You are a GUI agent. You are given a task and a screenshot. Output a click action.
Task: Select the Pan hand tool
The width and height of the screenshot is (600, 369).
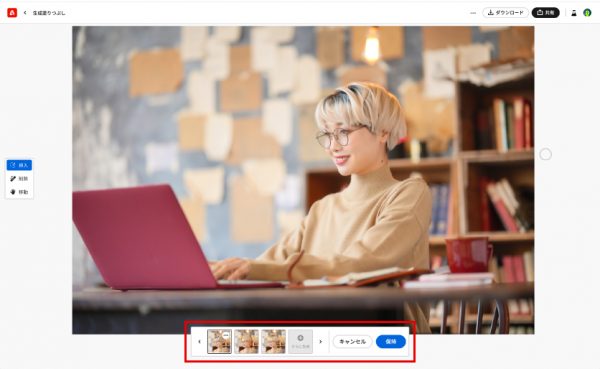[x=19, y=192]
